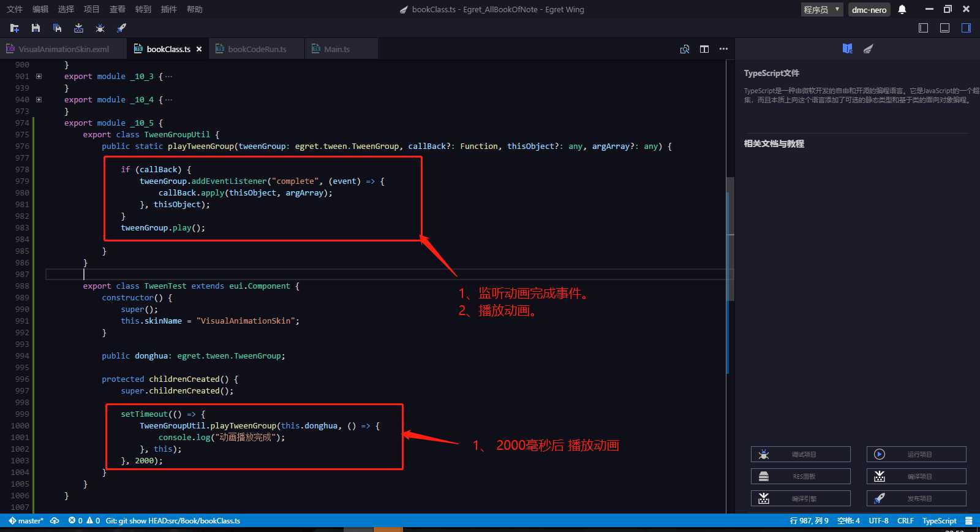Click the Egret Wing logo in title bar
Image resolution: width=980 pixels, height=532 pixels.
tap(404, 10)
